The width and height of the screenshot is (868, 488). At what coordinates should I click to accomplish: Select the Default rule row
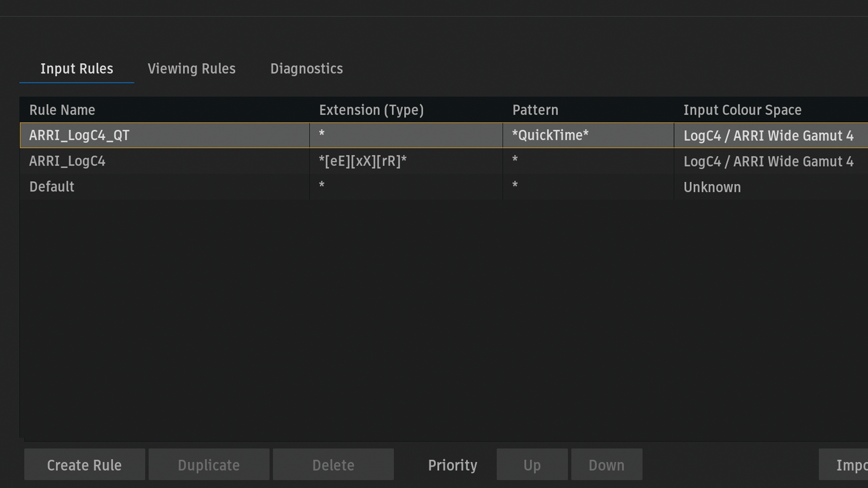click(x=52, y=187)
